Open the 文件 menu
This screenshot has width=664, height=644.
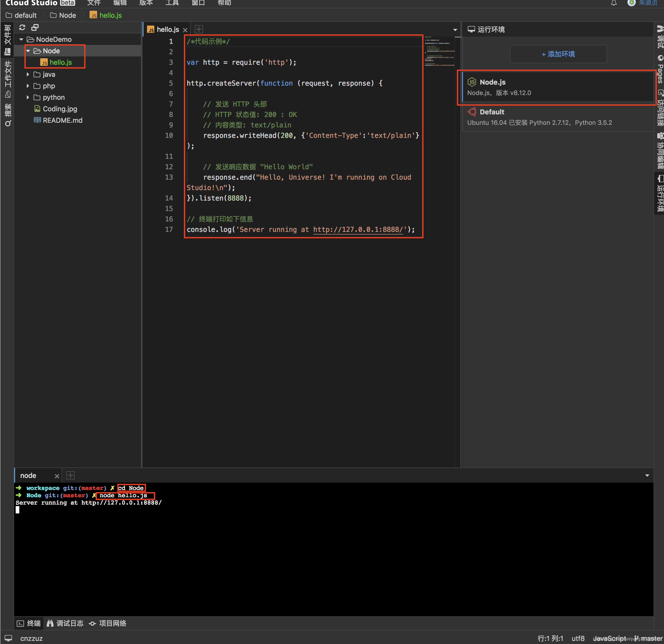click(x=94, y=3)
